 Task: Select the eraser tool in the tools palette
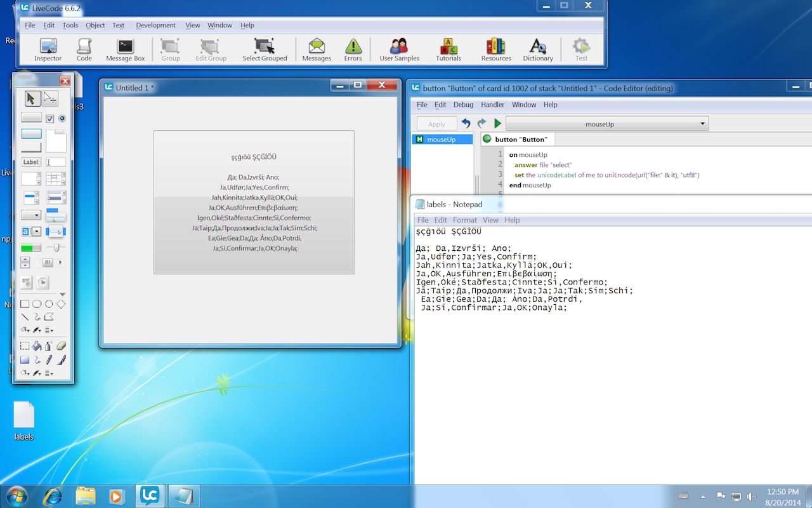(62, 346)
